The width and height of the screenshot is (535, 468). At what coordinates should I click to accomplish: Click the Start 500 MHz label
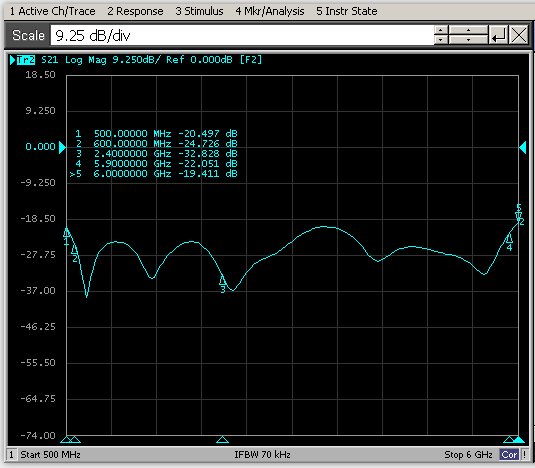click(x=50, y=455)
